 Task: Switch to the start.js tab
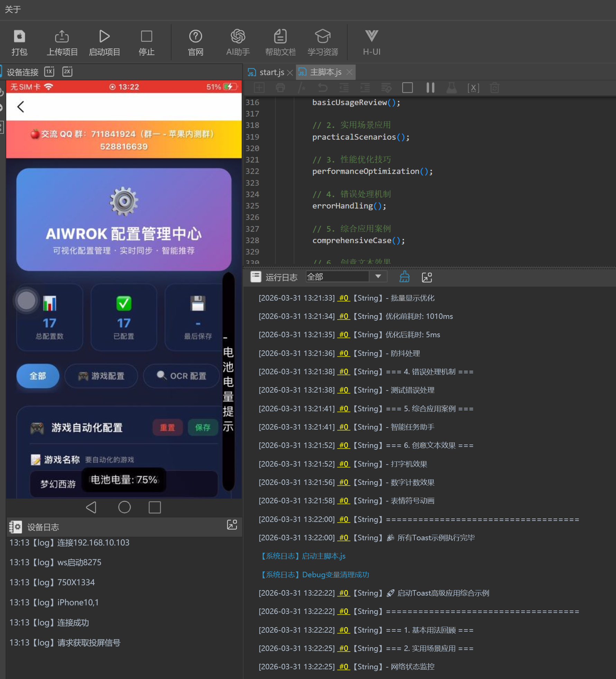[x=271, y=72]
